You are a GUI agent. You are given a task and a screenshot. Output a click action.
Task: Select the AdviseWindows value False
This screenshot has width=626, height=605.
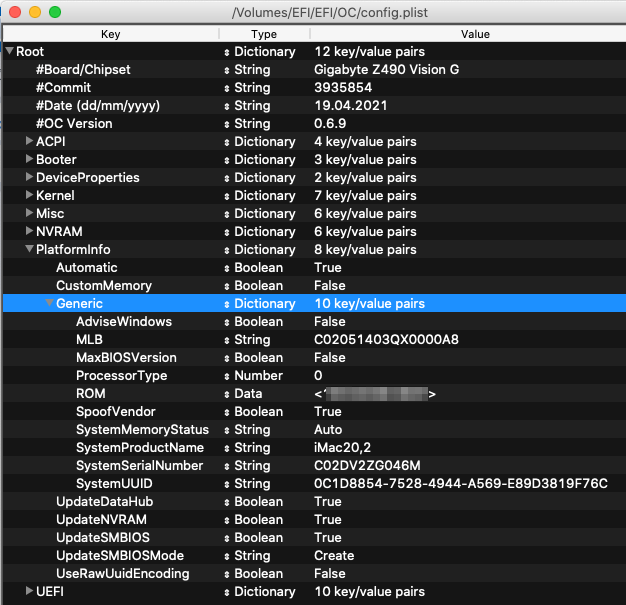[x=330, y=321]
